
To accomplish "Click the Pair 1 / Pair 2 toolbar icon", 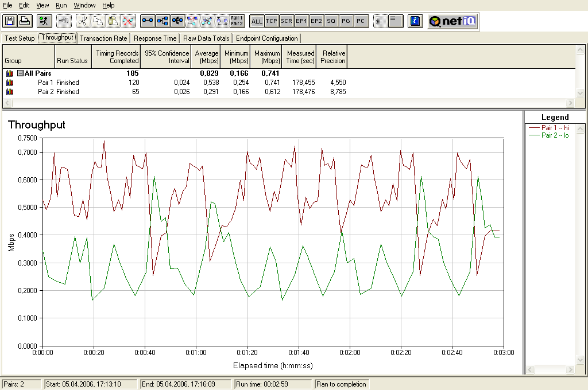I will click(x=237, y=21).
